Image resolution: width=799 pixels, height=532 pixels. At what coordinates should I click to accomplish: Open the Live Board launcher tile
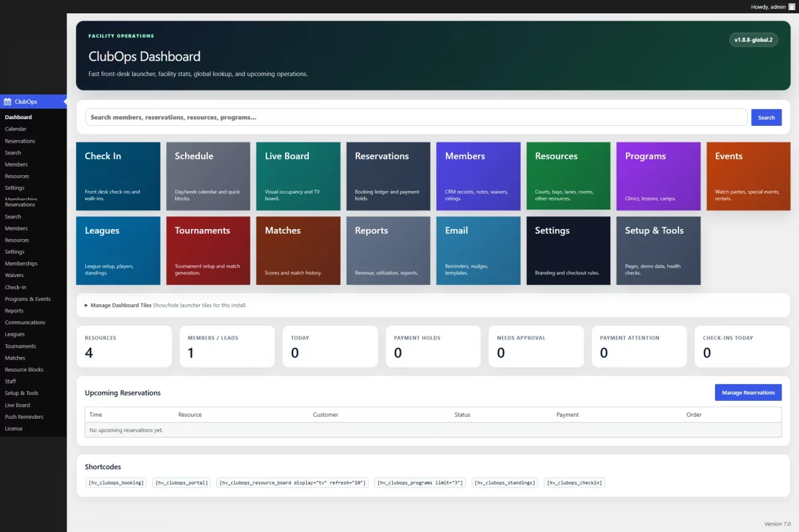point(298,176)
